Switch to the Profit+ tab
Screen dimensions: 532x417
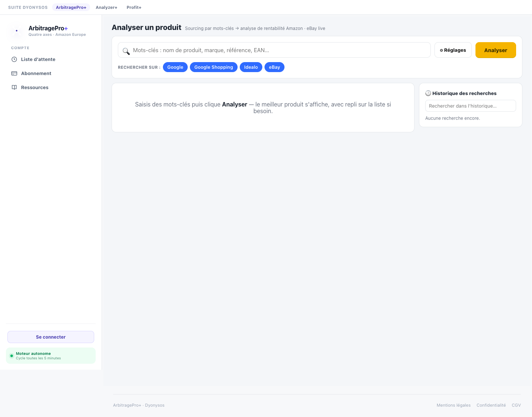134,7
